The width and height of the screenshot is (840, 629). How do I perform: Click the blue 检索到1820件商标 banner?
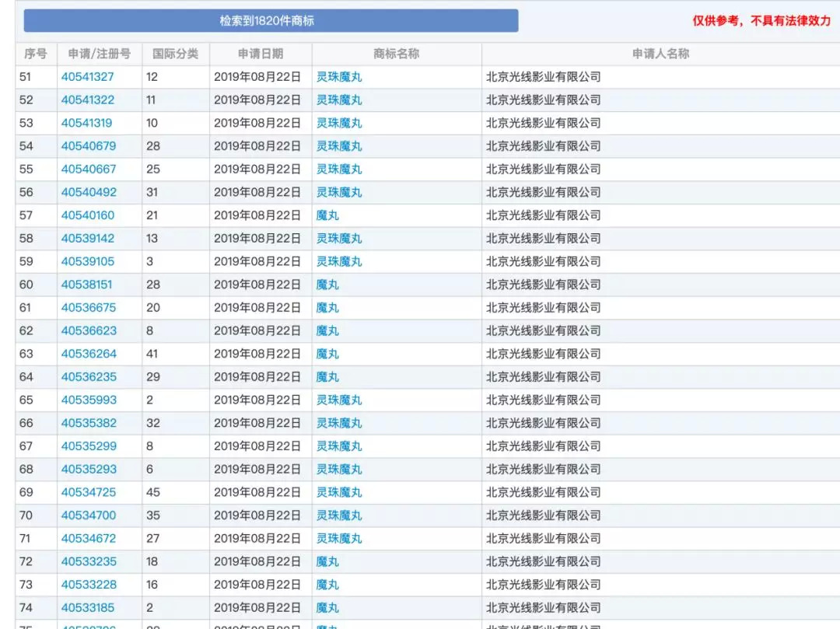point(271,21)
